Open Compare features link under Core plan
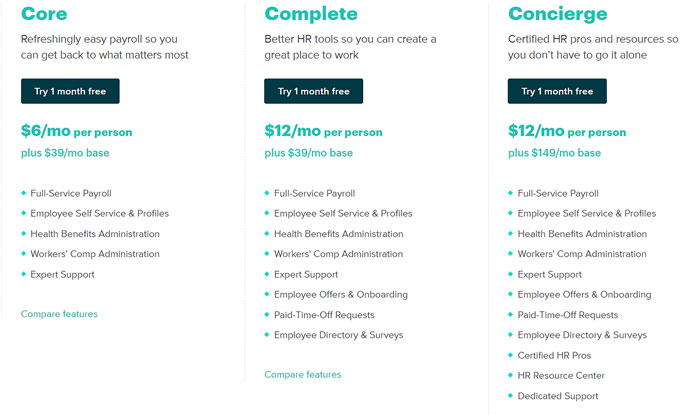 [59, 314]
